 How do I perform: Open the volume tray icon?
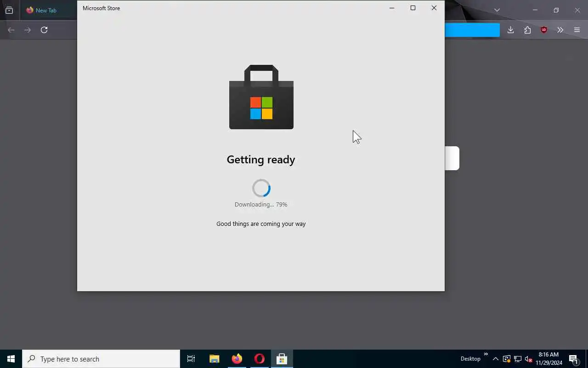click(528, 359)
